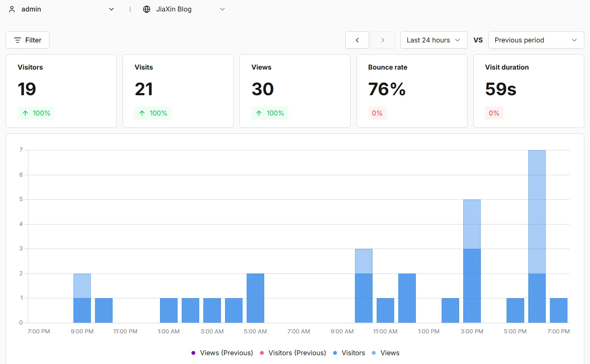Select the Visitors metric card
Image resolution: width=590 pixels, height=364 pixels.
point(61,91)
